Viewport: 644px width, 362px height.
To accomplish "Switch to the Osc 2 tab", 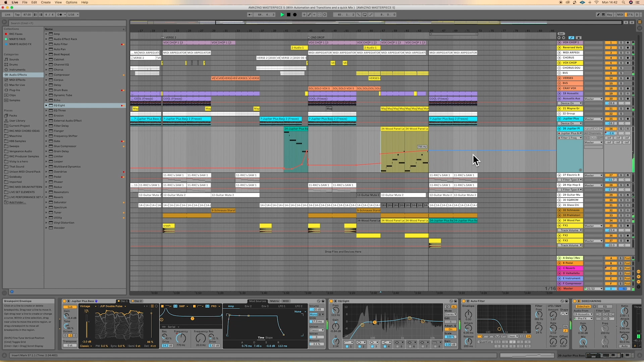I will [x=137, y=301].
